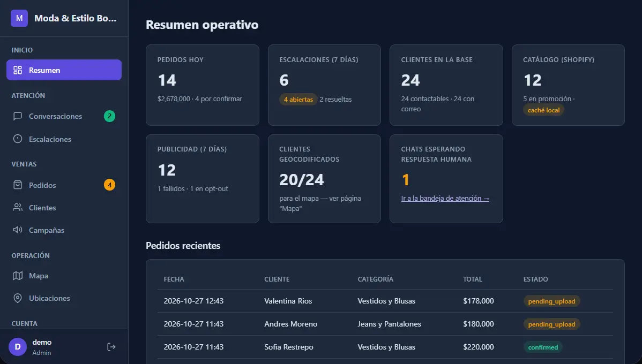Click the Catálogo (Shopify) card
Image resolution: width=642 pixels, height=364 pixels.
click(x=568, y=85)
